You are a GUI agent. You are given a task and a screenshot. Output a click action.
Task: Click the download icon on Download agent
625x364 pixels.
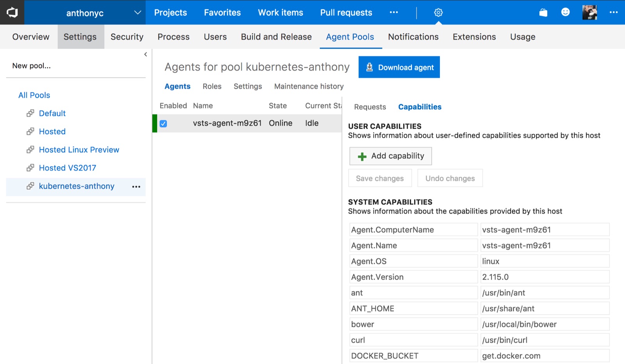point(369,67)
